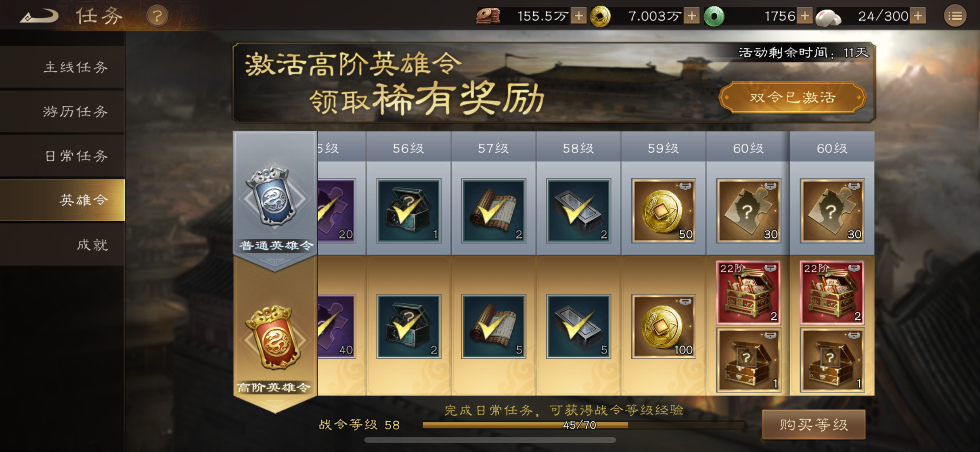Add jade currency with plus button
Image resolution: width=980 pixels, height=452 pixels.
point(805,16)
